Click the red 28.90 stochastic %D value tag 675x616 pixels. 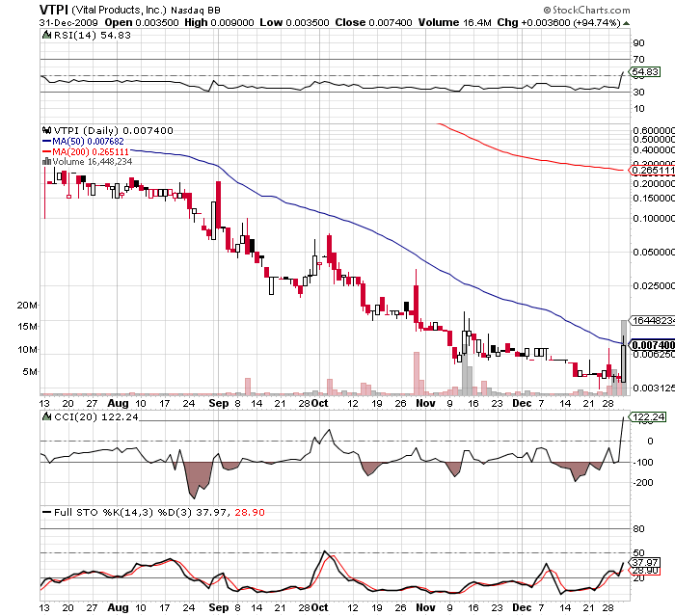pyautogui.click(x=645, y=571)
